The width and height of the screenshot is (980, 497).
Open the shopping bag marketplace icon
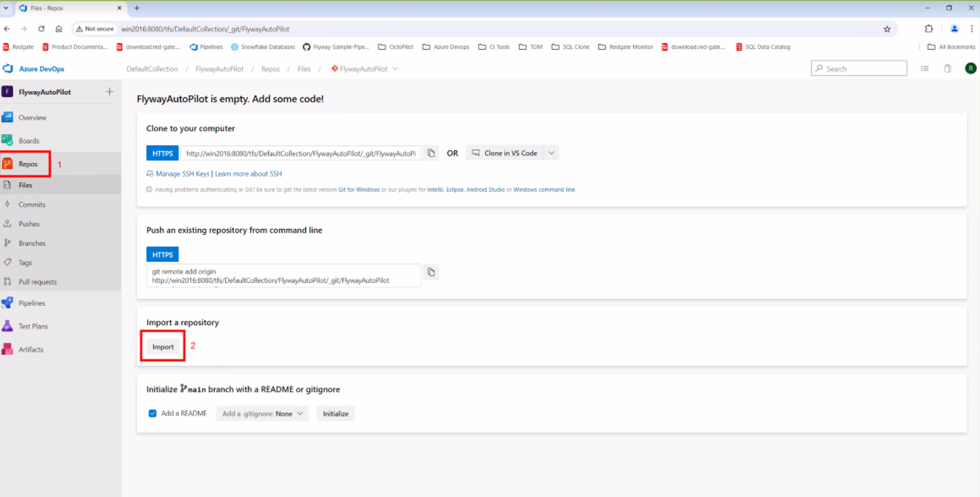pyautogui.click(x=948, y=69)
